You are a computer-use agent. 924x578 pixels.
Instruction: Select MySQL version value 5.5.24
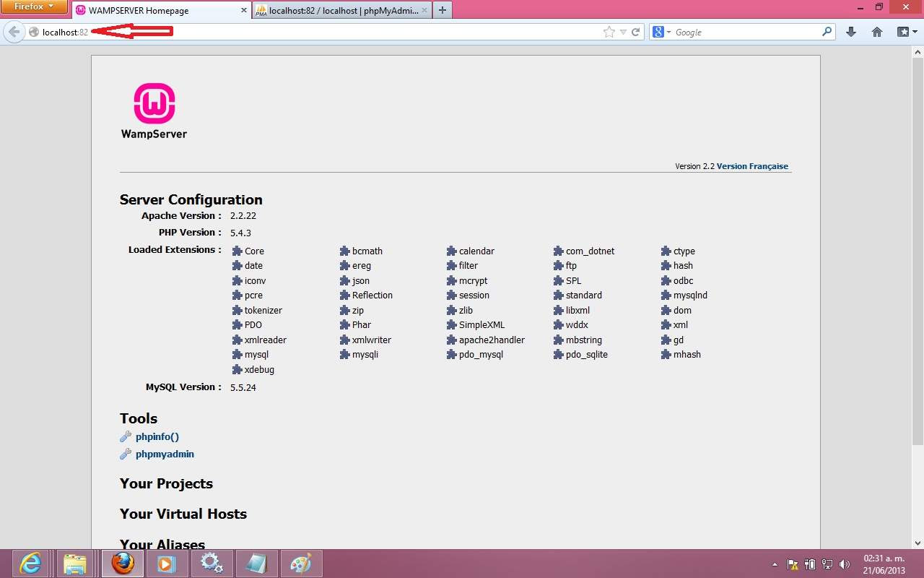(243, 387)
